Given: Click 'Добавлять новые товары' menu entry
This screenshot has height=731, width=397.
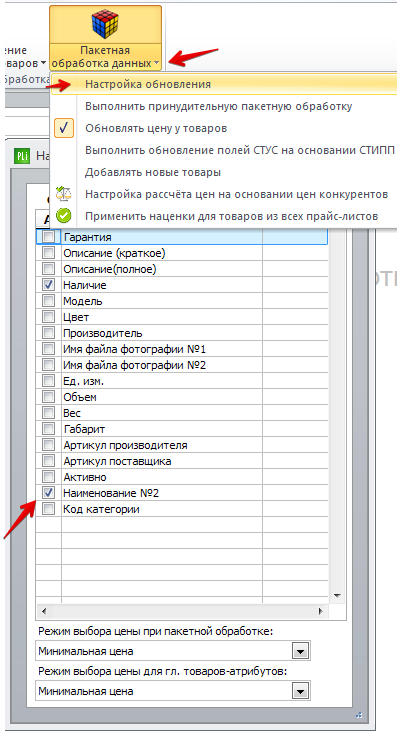Looking at the screenshot, I should (153, 172).
